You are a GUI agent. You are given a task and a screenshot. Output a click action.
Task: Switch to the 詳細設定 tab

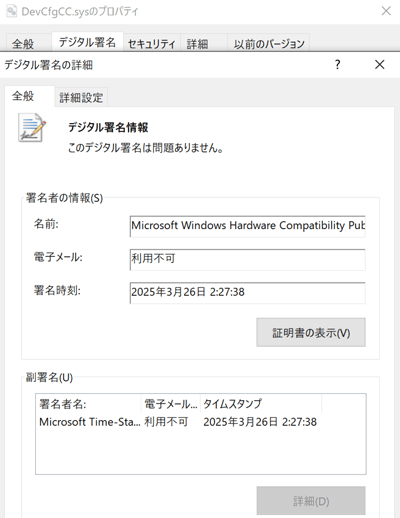(81, 98)
